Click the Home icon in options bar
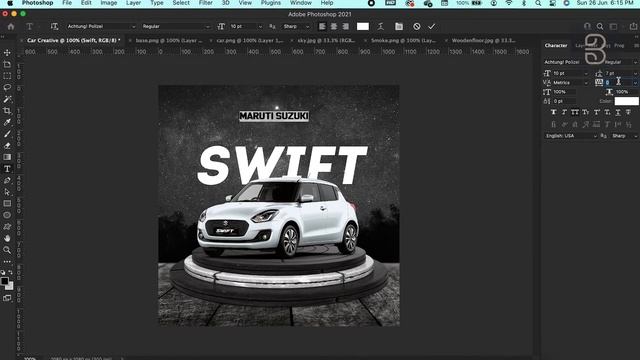This screenshot has height=360, width=640. [11, 27]
